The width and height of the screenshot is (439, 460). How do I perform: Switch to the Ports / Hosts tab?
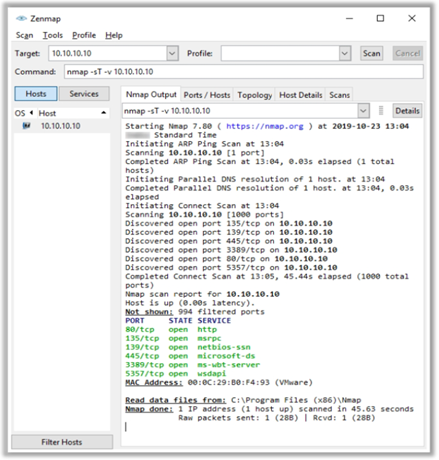point(207,95)
